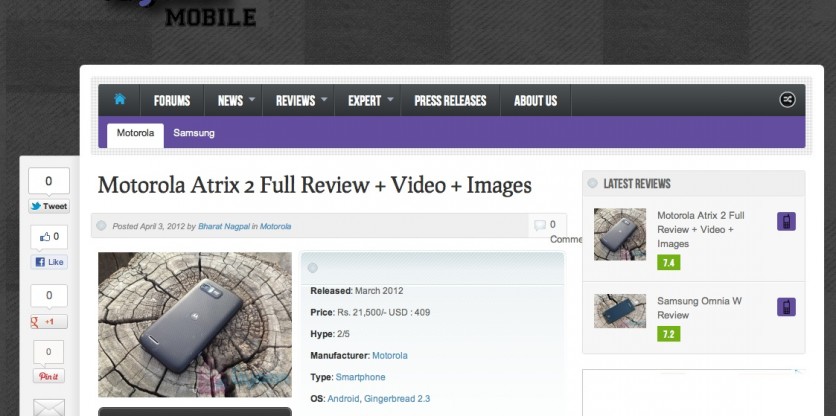
Task: Go to the blue home icon
Action: click(x=119, y=99)
